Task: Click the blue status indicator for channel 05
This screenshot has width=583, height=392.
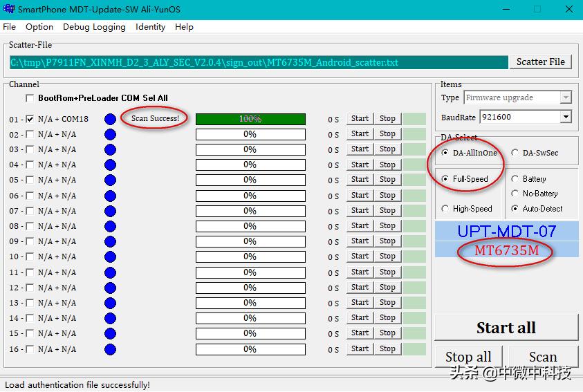Action: tap(110, 180)
